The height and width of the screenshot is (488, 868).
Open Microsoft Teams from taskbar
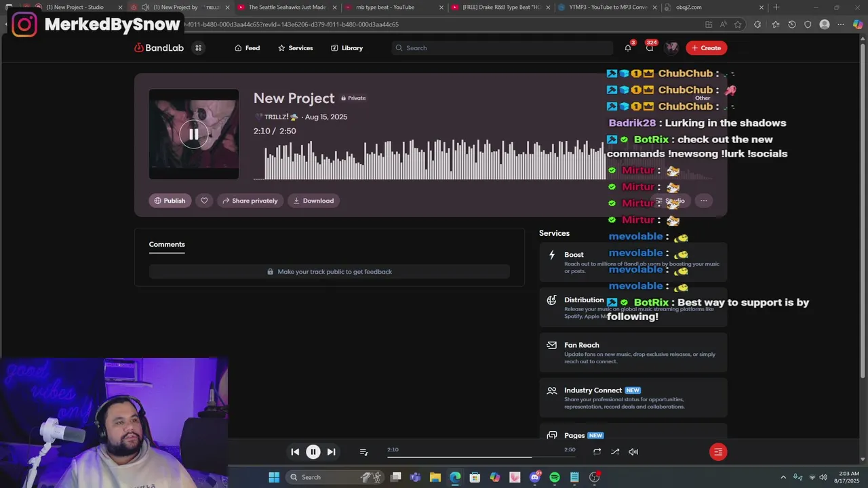pos(415,477)
